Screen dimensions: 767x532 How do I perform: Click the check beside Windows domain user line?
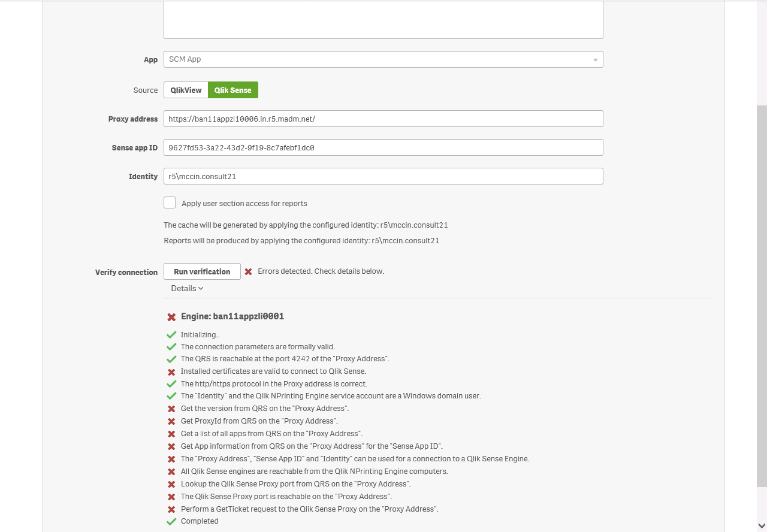click(171, 396)
